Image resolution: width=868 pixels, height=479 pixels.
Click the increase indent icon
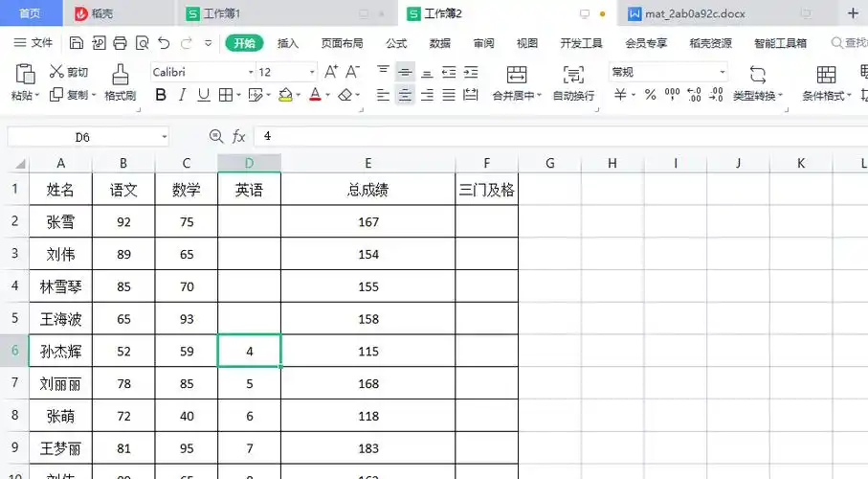tap(471, 72)
